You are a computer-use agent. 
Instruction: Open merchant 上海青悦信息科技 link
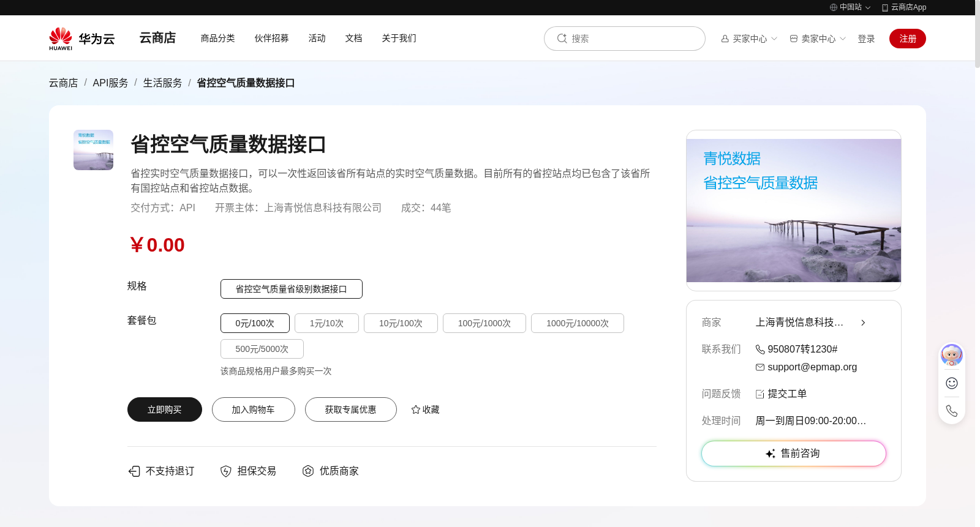[799, 322]
